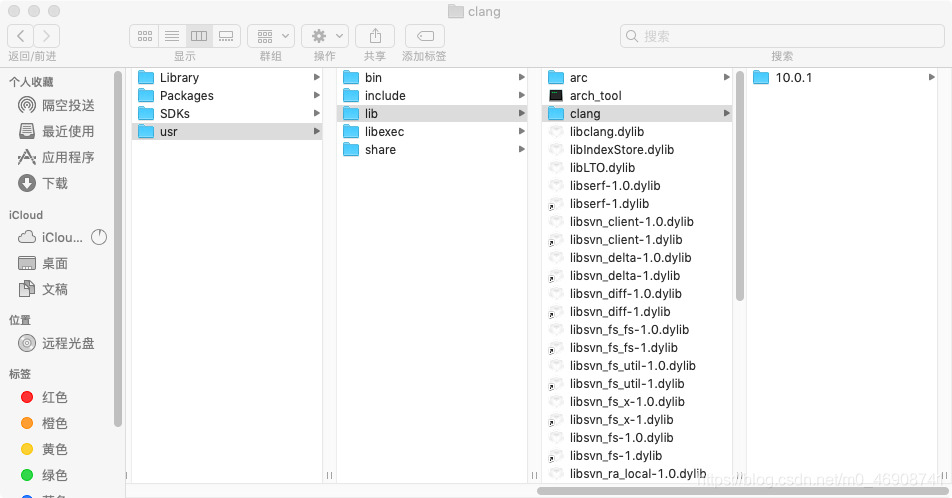The height and width of the screenshot is (498, 952).
Task: Select libLTO.dylib file
Action: pyautogui.click(x=637, y=168)
